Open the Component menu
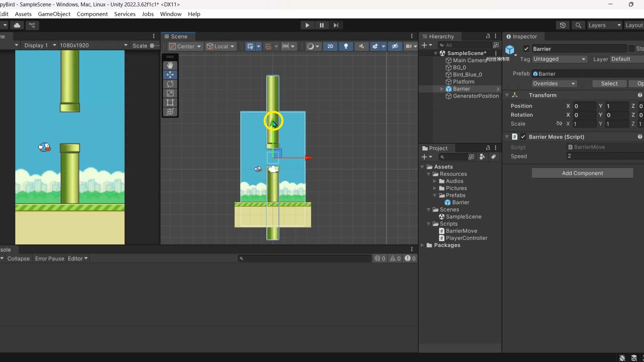The height and width of the screenshot is (362, 644). 92,14
